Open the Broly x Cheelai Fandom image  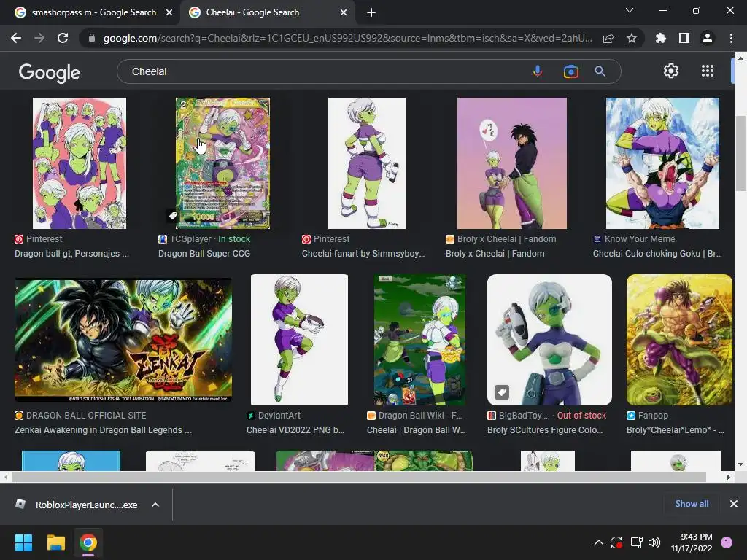512,163
